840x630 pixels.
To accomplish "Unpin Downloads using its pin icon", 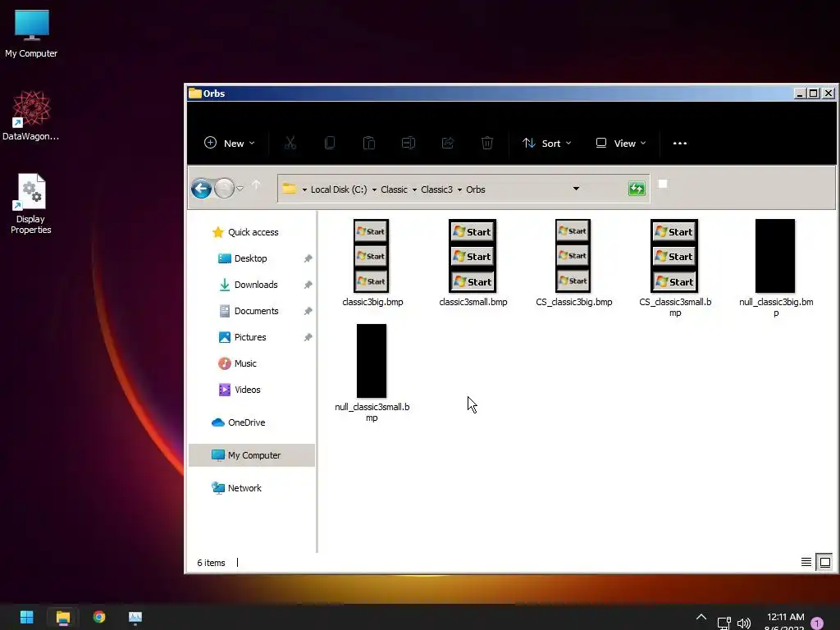I will 308,285.
